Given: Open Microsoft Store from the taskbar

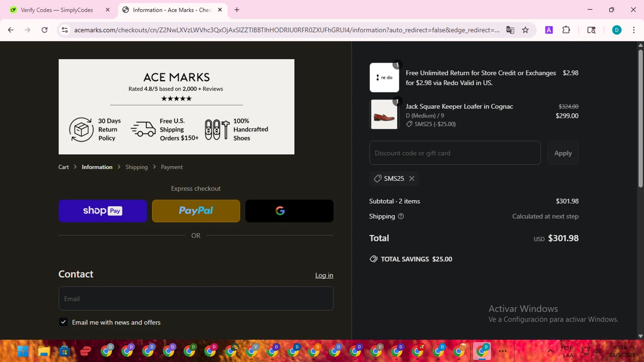Looking at the screenshot, I should point(65,351).
